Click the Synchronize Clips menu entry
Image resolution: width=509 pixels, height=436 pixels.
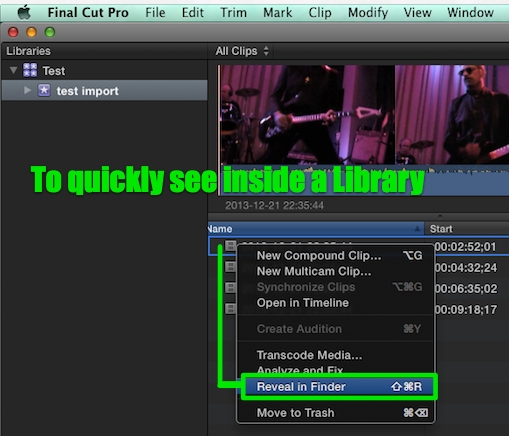coord(336,287)
